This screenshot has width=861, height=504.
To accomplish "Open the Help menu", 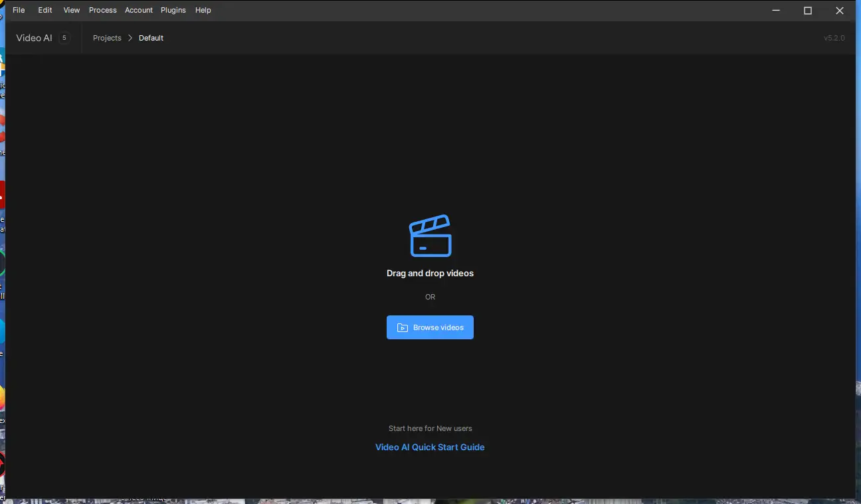I will 203,10.
